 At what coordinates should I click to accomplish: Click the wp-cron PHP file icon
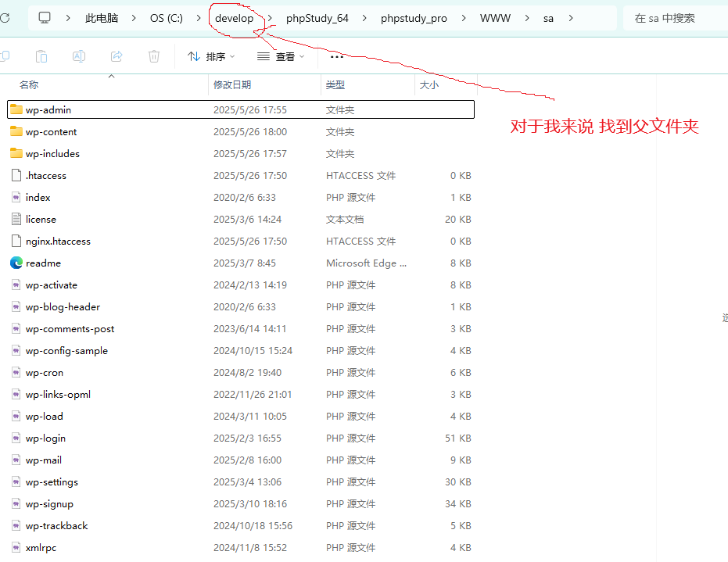pos(16,372)
